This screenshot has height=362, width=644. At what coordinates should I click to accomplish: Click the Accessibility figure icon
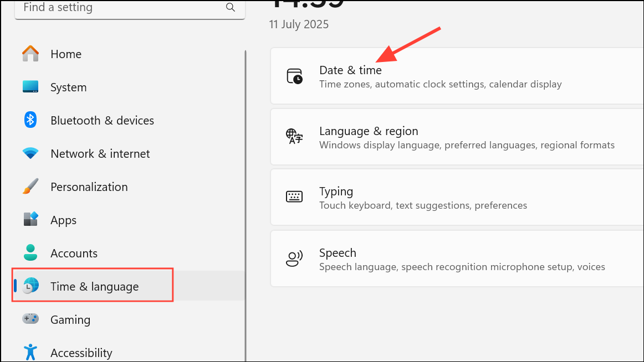tap(30, 352)
